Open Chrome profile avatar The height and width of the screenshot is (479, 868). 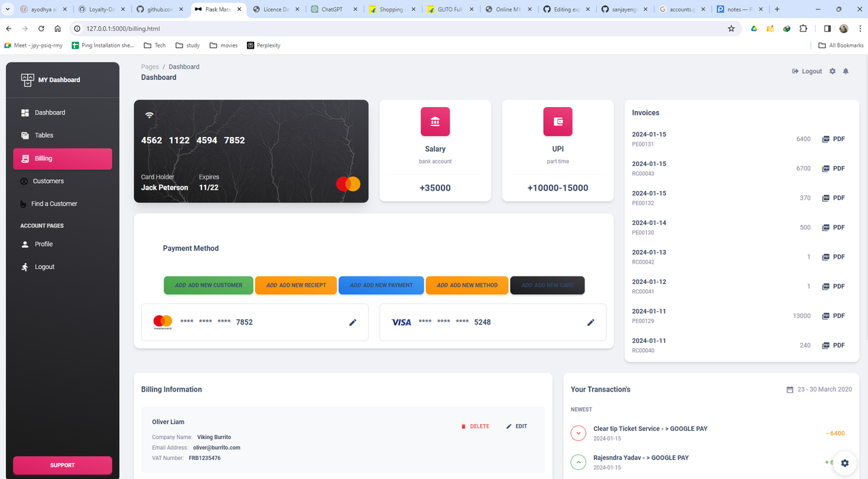(844, 29)
